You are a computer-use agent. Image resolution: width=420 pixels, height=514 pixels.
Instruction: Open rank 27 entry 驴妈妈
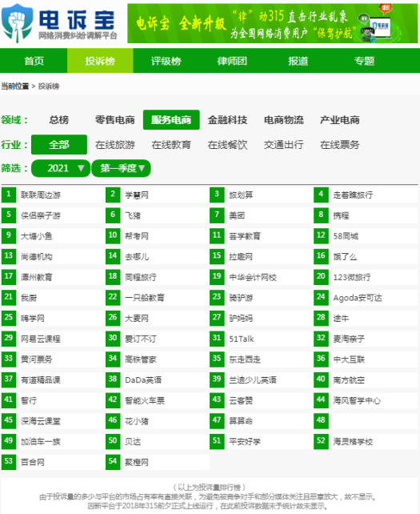pyautogui.click(x=241, y=319)
